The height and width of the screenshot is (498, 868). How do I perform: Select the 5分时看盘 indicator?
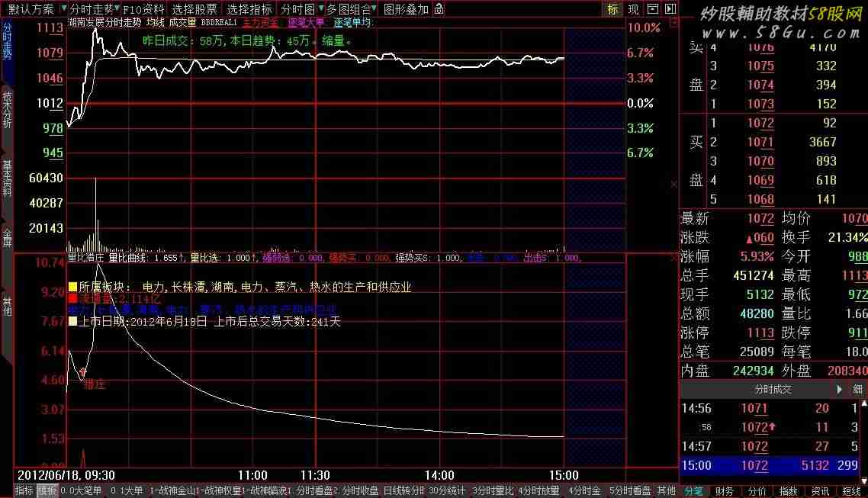(630, 491)
